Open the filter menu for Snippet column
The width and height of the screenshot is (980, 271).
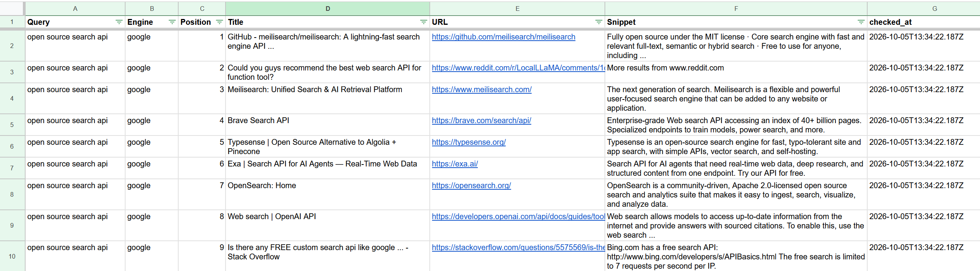tap(861, 22)
